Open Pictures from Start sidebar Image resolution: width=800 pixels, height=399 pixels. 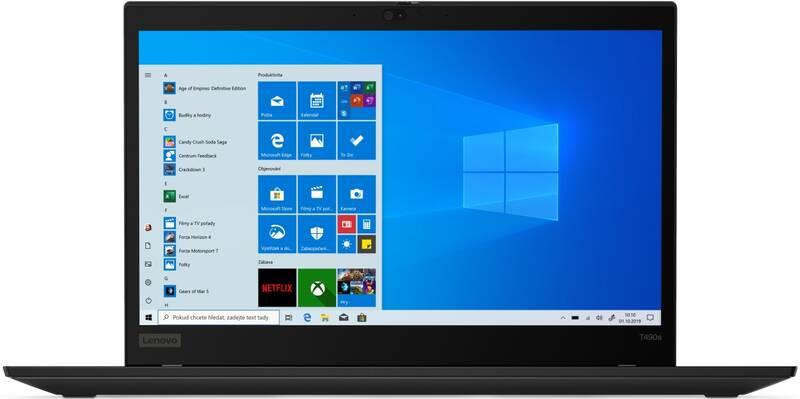point(148,264)
